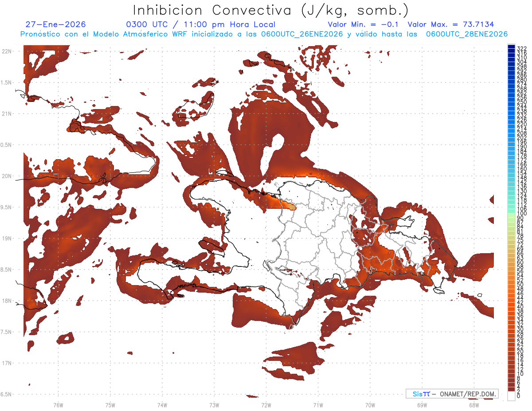Image resolution: width=532 pixels, height=411 pixels.
Task: Click the 71W longitude label
Action: tap(318, 404)
